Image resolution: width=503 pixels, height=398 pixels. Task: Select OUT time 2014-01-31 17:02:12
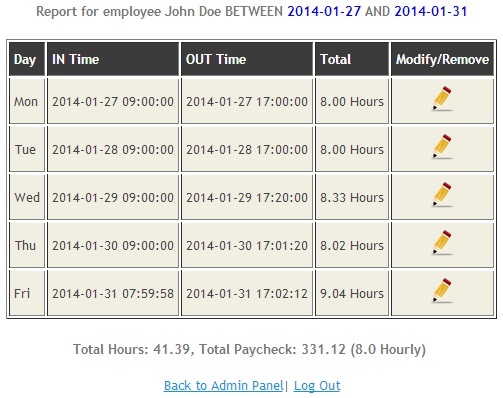247,293
